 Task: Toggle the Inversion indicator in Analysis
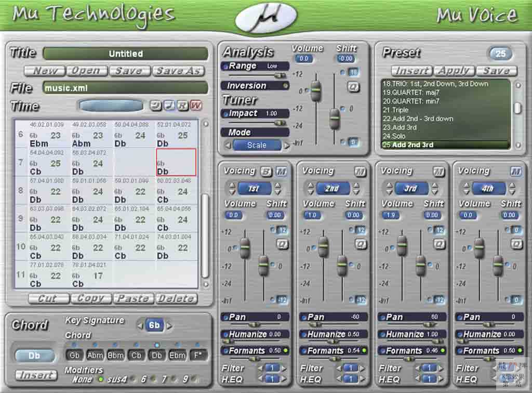point(285,86)
